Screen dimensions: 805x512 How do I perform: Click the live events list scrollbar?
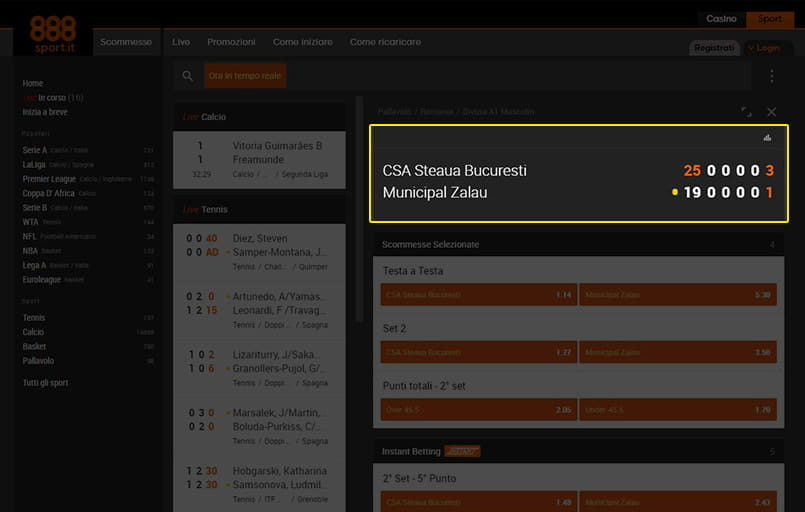tap(359, 209)
